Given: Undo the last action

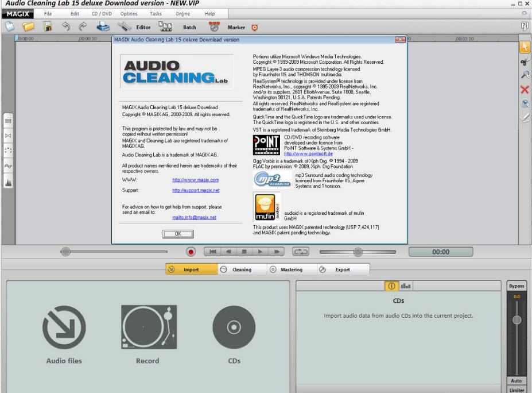Looking at the screenshot, I should pyautogui.click(x=66, y=26).
